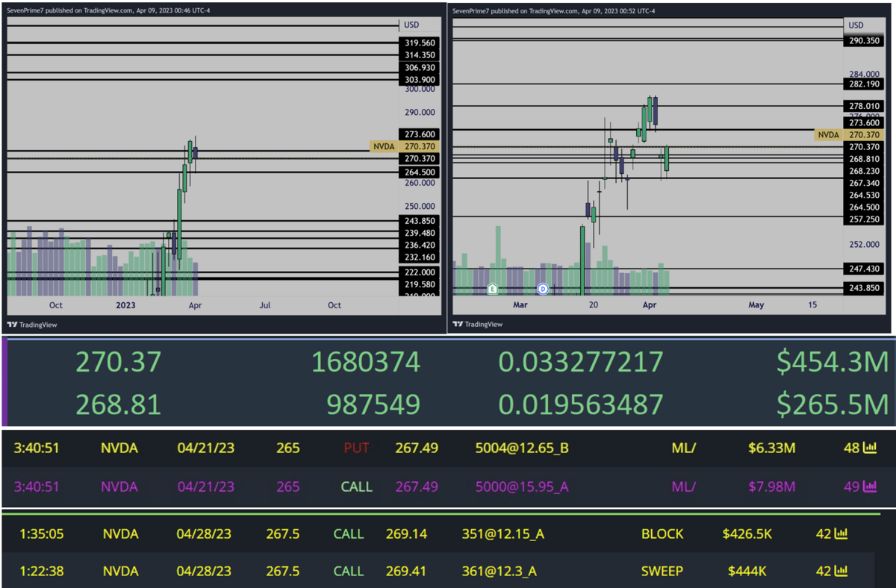The image size is (896, 588).
Task: Click the Jul label on left time axis
Action: pos(265,305)
